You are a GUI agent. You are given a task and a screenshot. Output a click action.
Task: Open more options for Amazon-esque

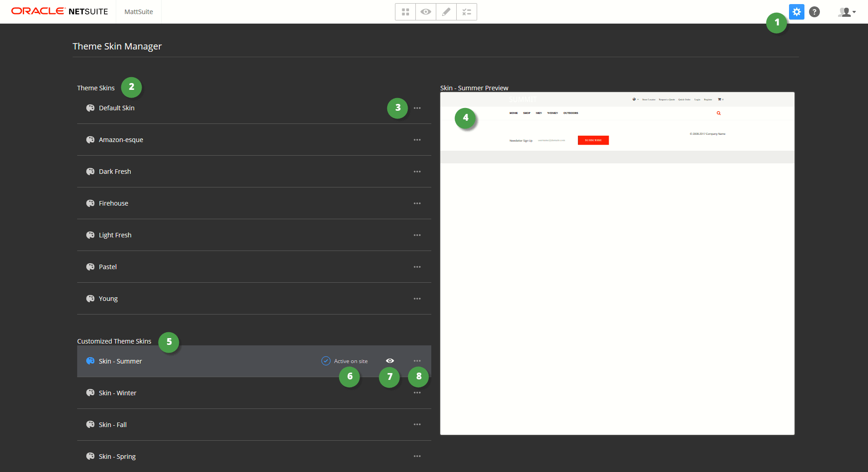[417, 140]
